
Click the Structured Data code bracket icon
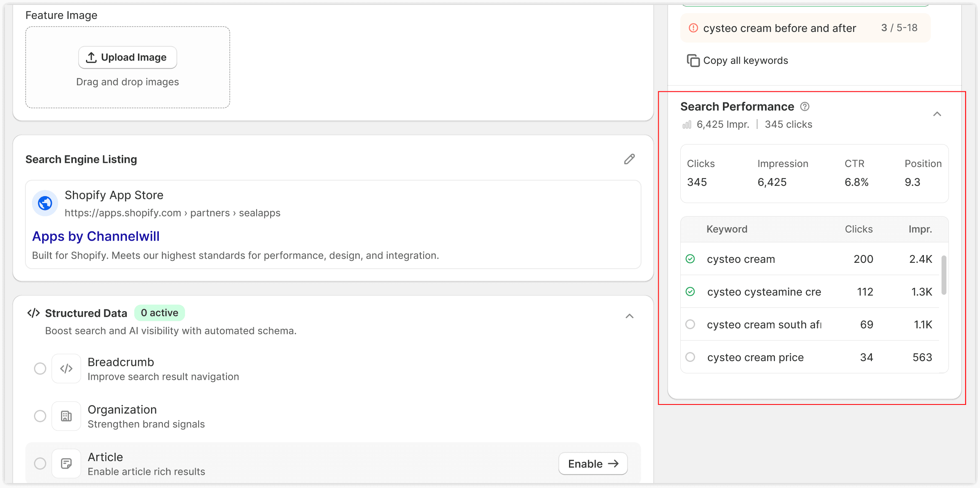pos(34,313)
